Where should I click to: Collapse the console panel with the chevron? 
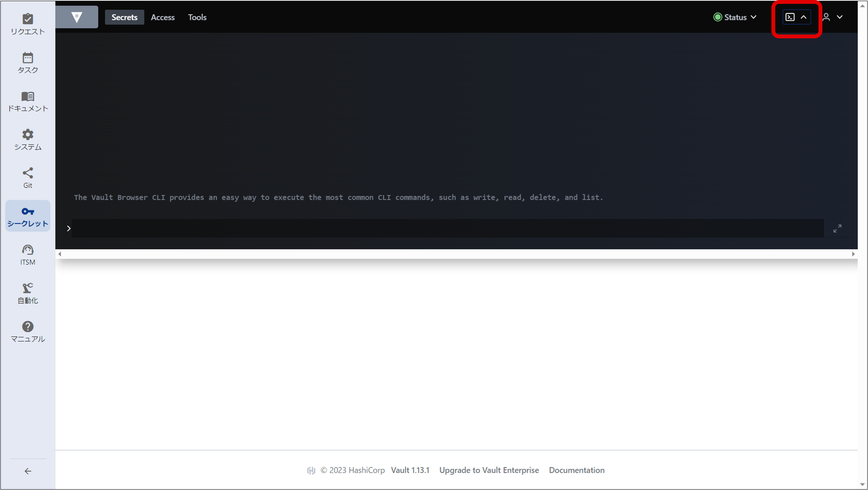point(804,17)
